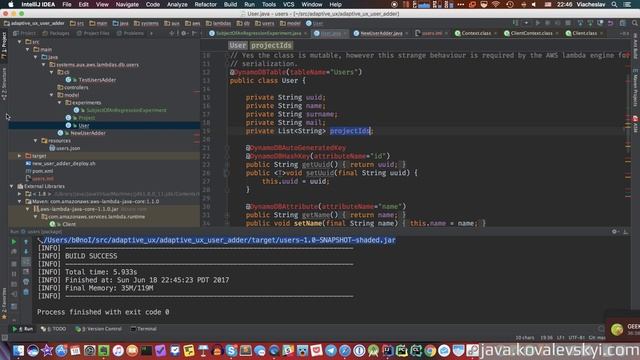Toggle the Ant Build side panel
Image resolution: width=640 pixels, height=360 pixels.
coord(636,46)
